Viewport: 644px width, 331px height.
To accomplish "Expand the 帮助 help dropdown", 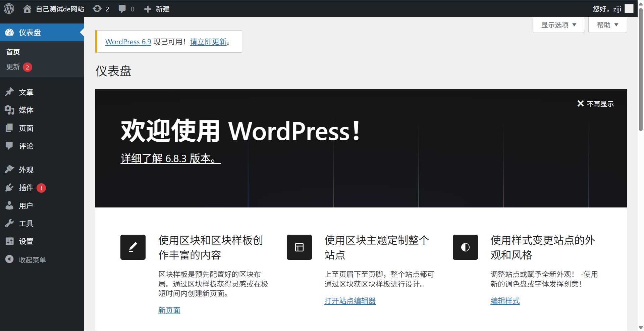I will point(608,25).
